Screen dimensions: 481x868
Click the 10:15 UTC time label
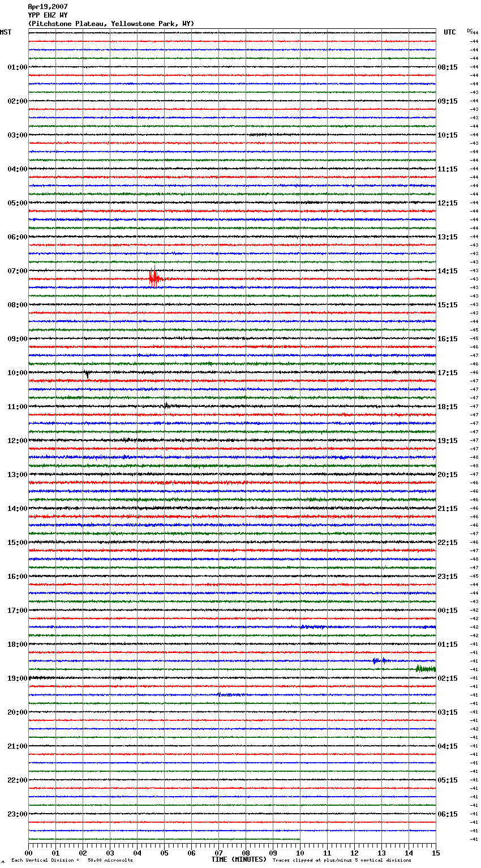click(x=448, y=135)
